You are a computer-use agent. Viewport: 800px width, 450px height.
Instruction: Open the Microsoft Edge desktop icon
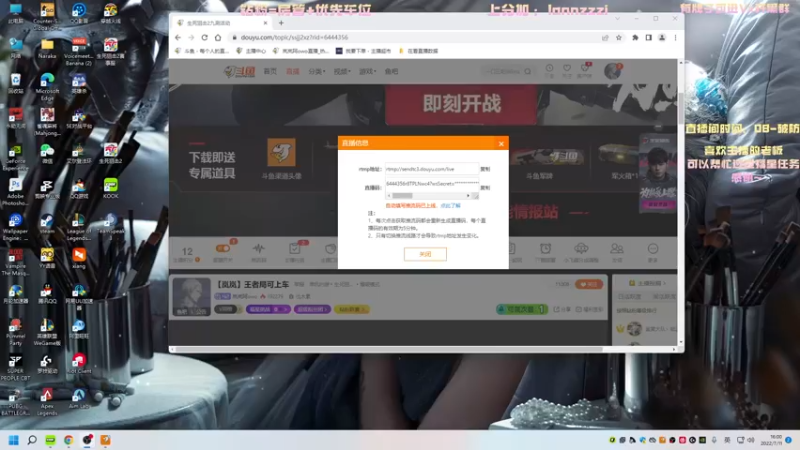47,87
